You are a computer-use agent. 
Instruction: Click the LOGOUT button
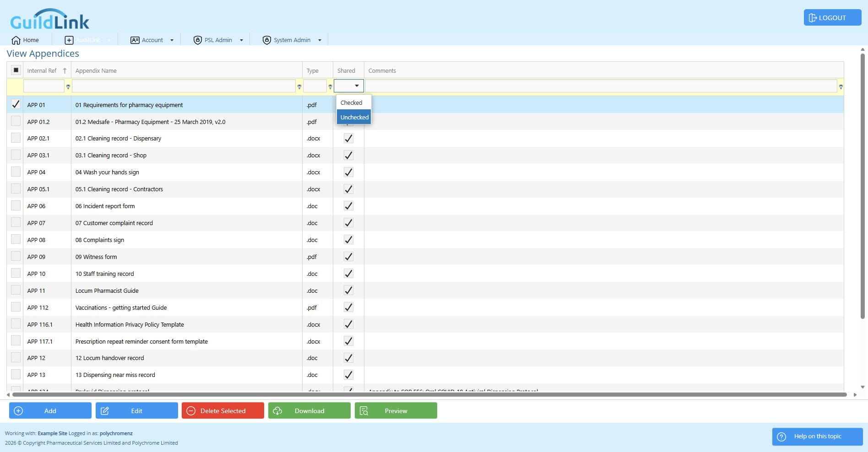832,18
